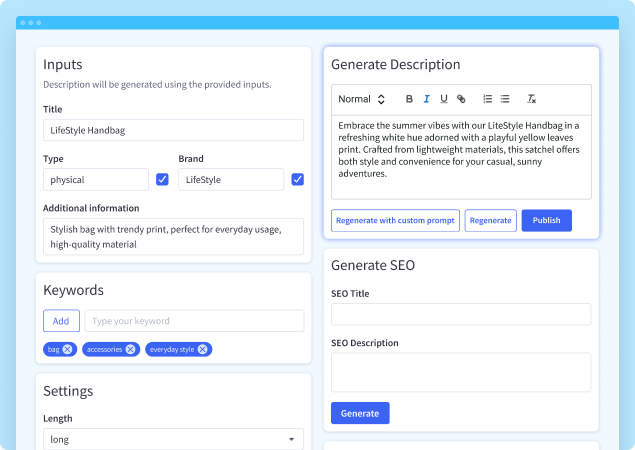The image size is (635, 450).
Task: Create a numbered list
Action: pyautogui.click(x=487, y=99)
